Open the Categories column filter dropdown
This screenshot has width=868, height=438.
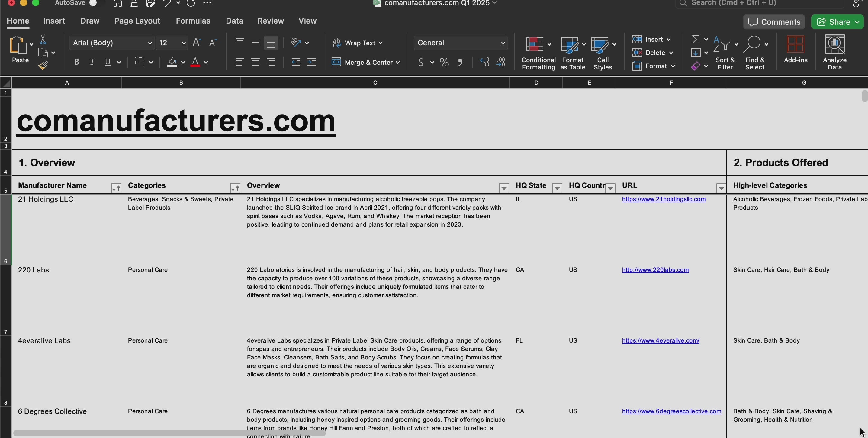[235, 188]
